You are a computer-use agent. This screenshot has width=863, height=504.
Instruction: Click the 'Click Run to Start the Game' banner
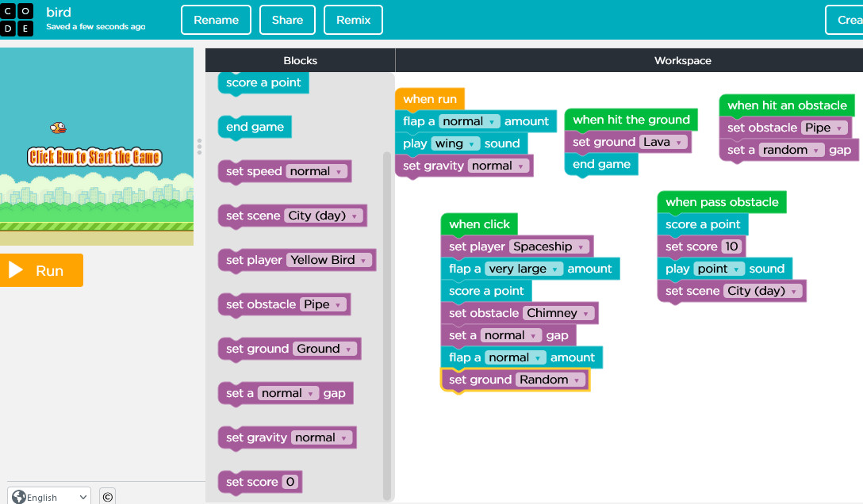pyautogui.click(x=94, y=157)
